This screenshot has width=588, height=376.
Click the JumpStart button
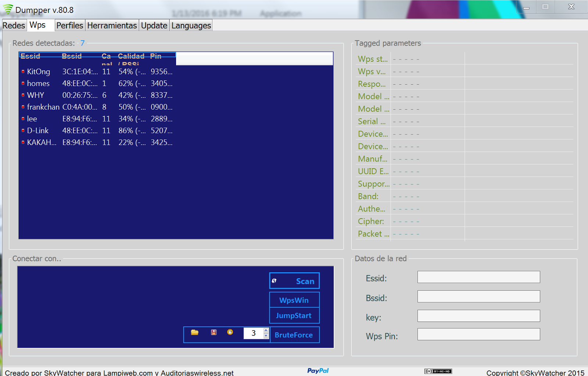point(294,316)
